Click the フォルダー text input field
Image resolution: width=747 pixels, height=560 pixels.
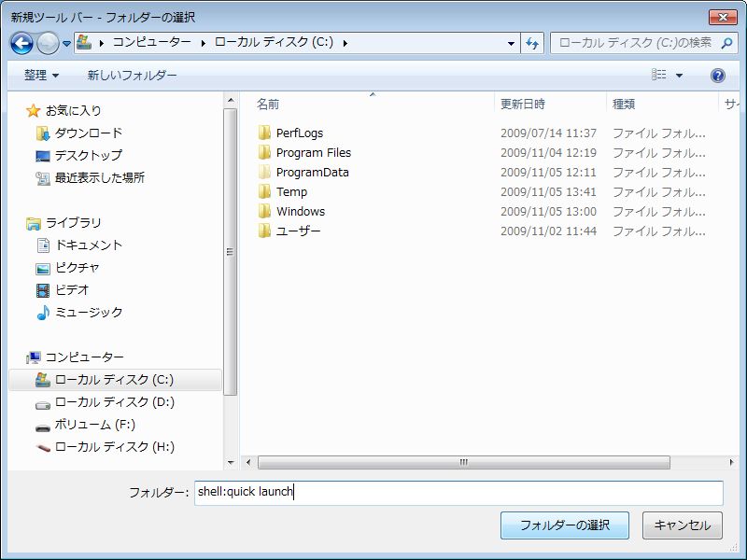pos(458,493)
